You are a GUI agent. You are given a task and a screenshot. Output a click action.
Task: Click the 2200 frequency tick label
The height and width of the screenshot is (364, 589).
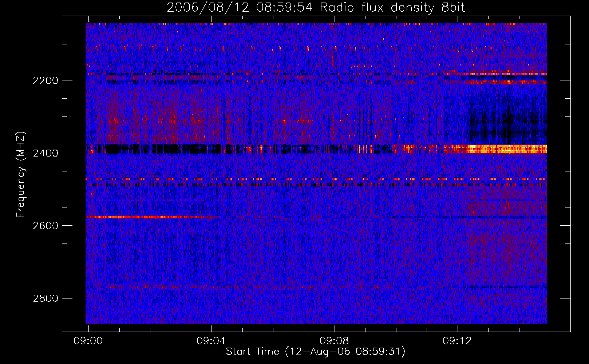[46, 80]
